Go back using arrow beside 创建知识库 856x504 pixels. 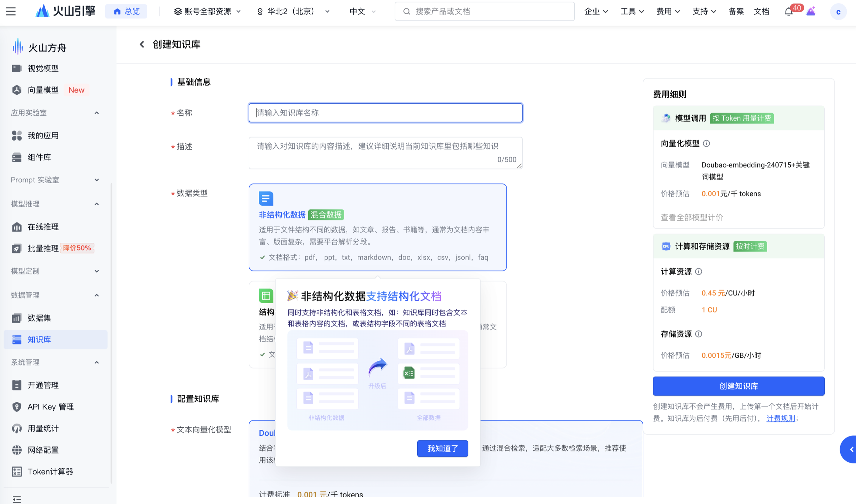pyautogui.click(x=142, y=44)
